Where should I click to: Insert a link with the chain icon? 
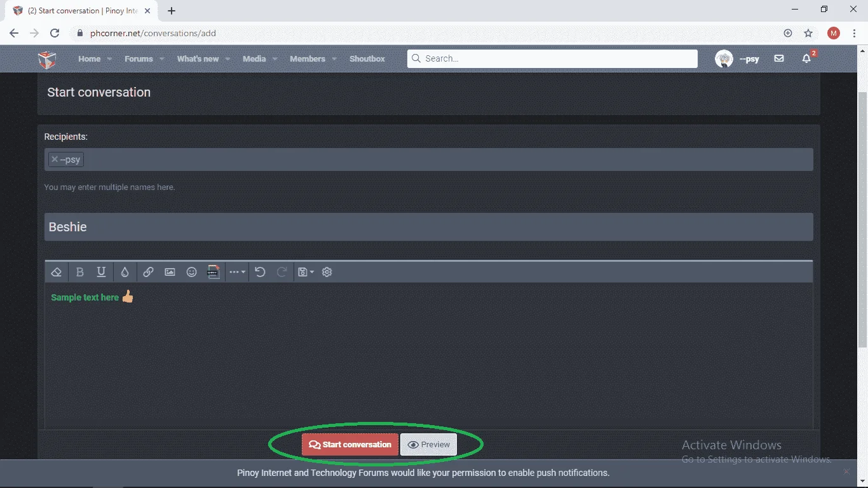click(x=148, y=272)
